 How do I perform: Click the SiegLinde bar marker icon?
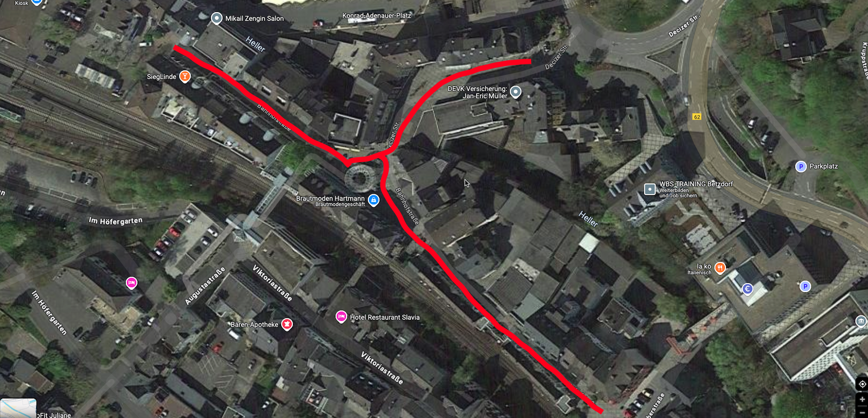coord(185,76)
